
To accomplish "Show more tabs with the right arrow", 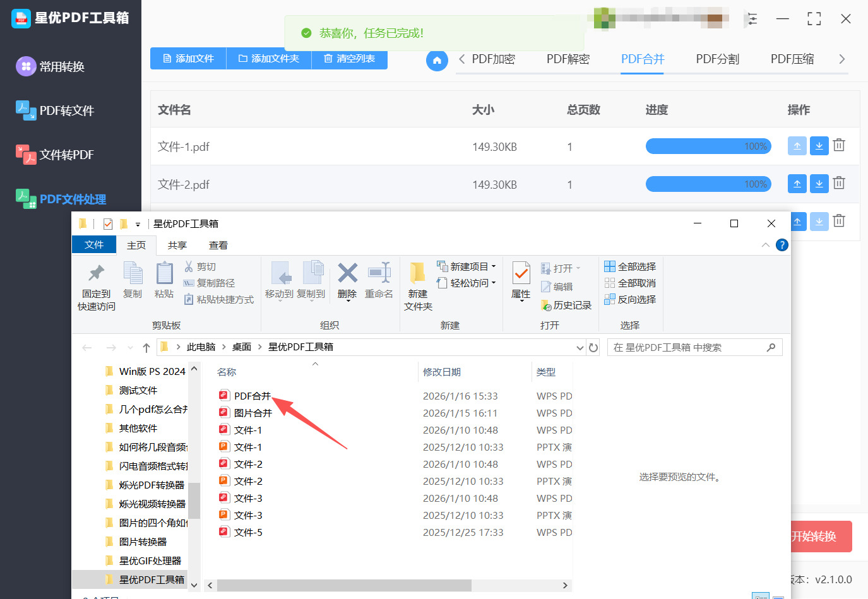I will coord(841,59).
